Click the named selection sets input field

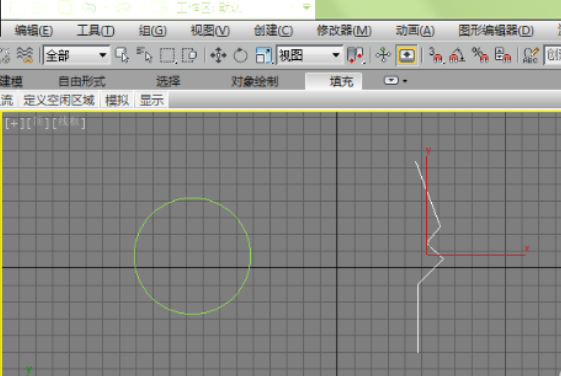552,55
